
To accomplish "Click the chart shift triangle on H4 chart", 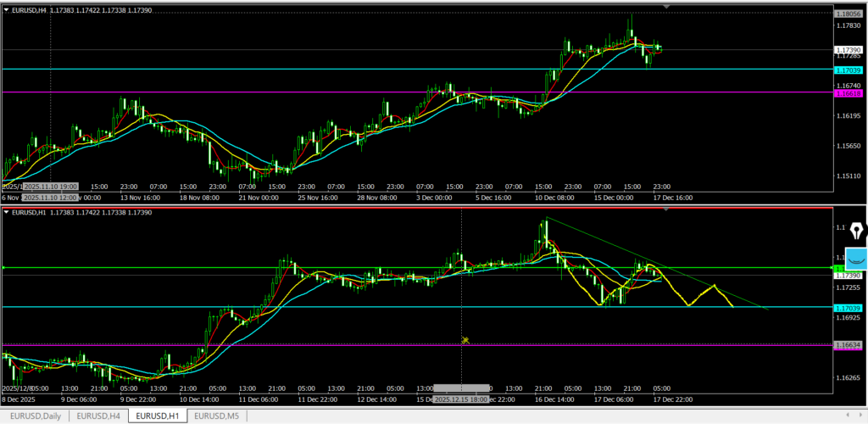I will coord(665,7).
